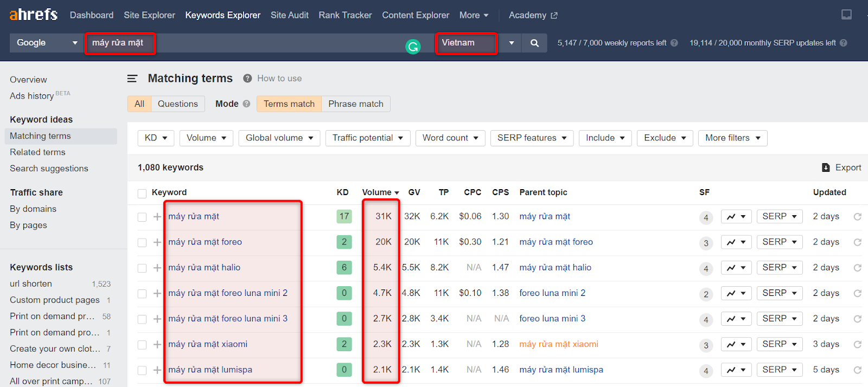Expand the SERP features filter

tap(532, 138)
